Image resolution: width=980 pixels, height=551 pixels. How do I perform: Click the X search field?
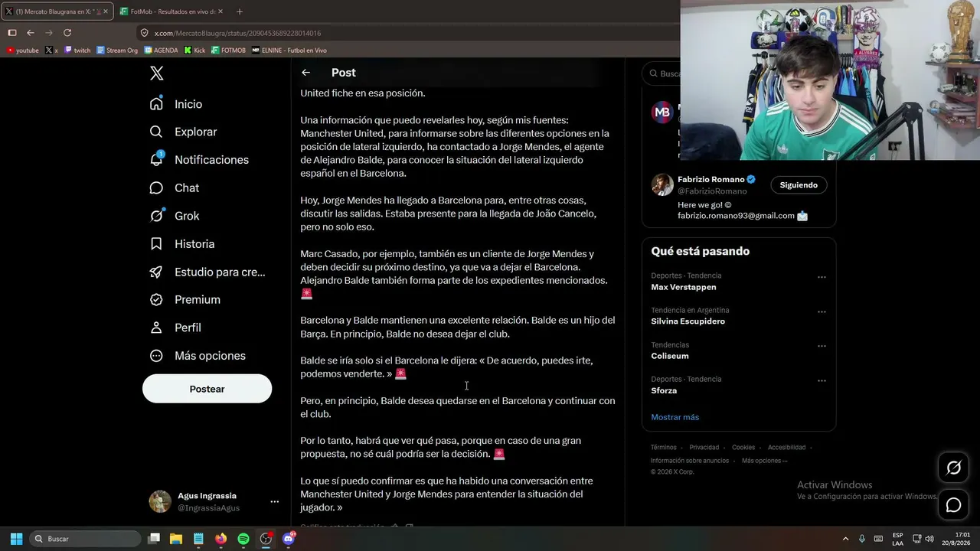click(x=663, y=73)
